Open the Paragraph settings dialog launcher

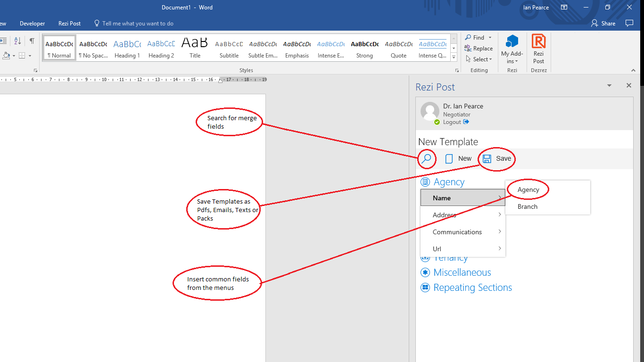click(x=35, y=71)
